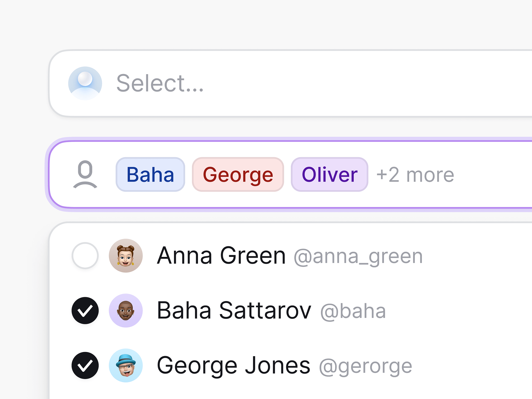
Task: Click the @gerorge username handle
Action: [x=365, y=366]
